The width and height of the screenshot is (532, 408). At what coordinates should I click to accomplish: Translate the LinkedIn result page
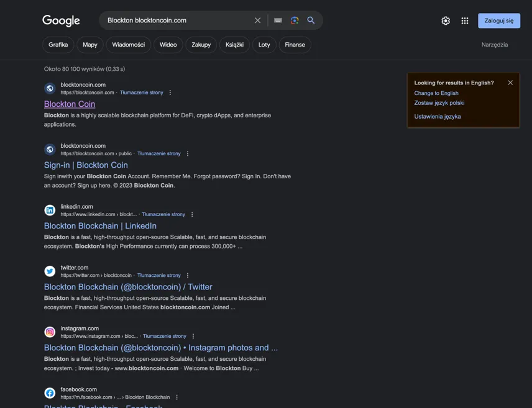(x=163, y=214)
